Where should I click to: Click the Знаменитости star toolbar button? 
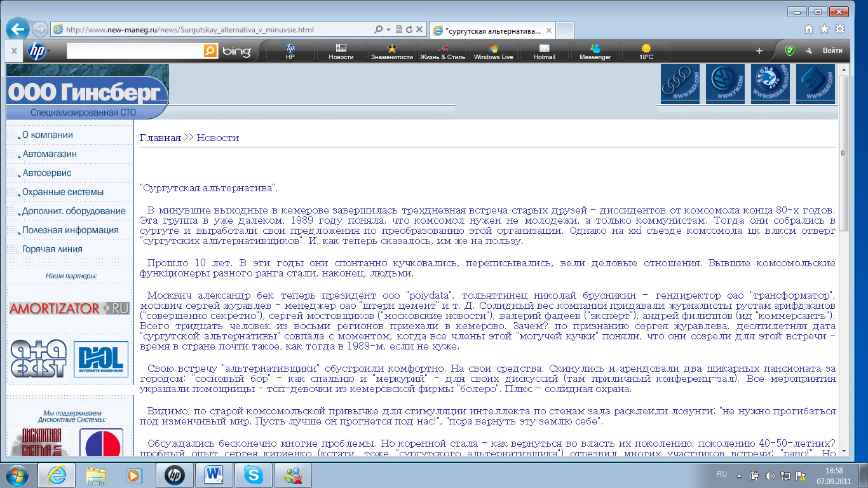pos(392,51)
